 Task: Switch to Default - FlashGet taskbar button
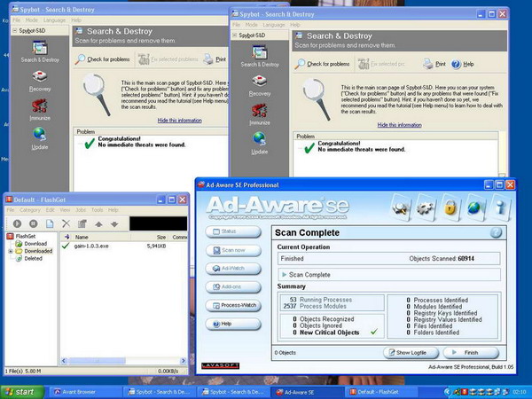[x=379, y=392]
